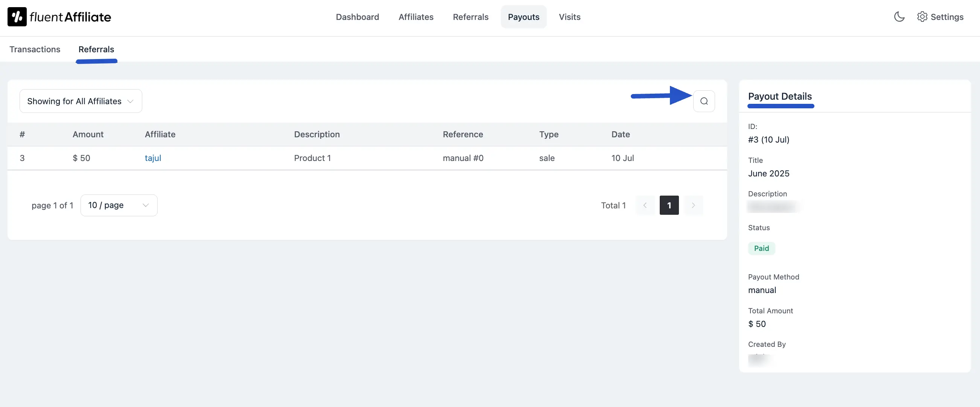
Task: Open the 10 / page selector
Action: [119, 205]
